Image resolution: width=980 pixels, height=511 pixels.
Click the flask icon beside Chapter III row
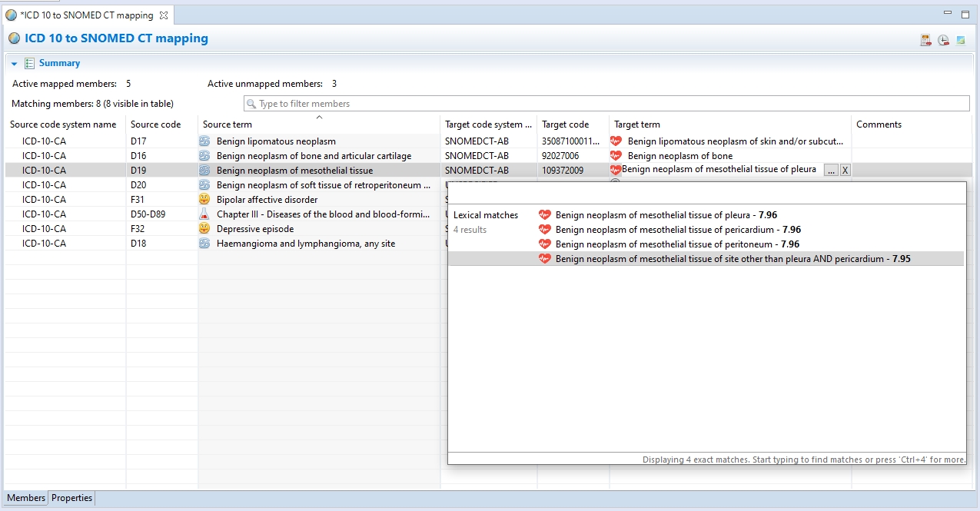point(204,214)
